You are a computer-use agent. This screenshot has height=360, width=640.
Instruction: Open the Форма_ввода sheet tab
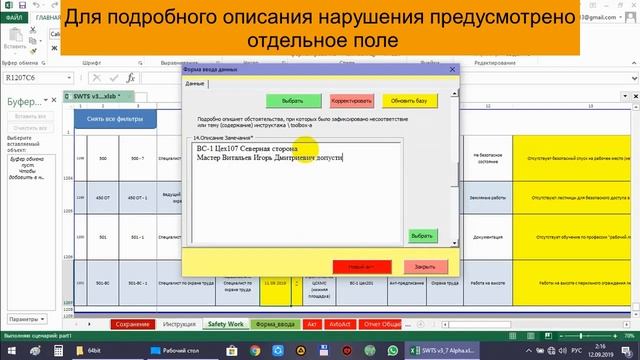coord(275,324)
